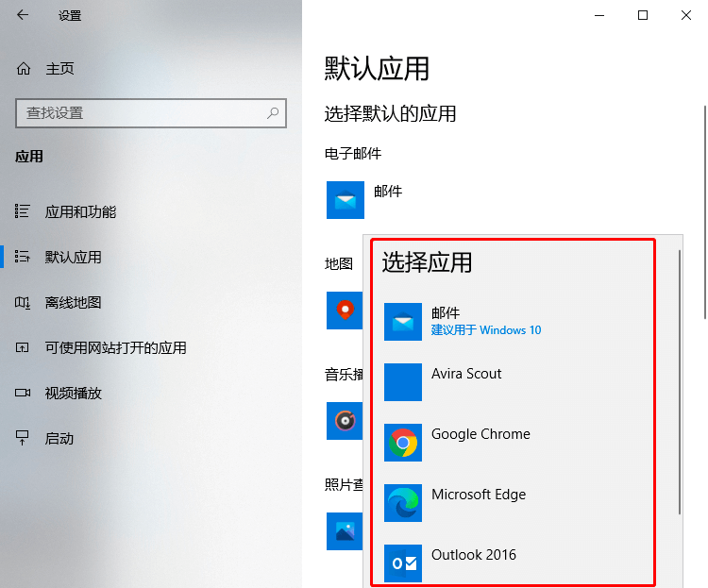Click the 启动 startup icon
708x588 pixels.
coord(22,438)
